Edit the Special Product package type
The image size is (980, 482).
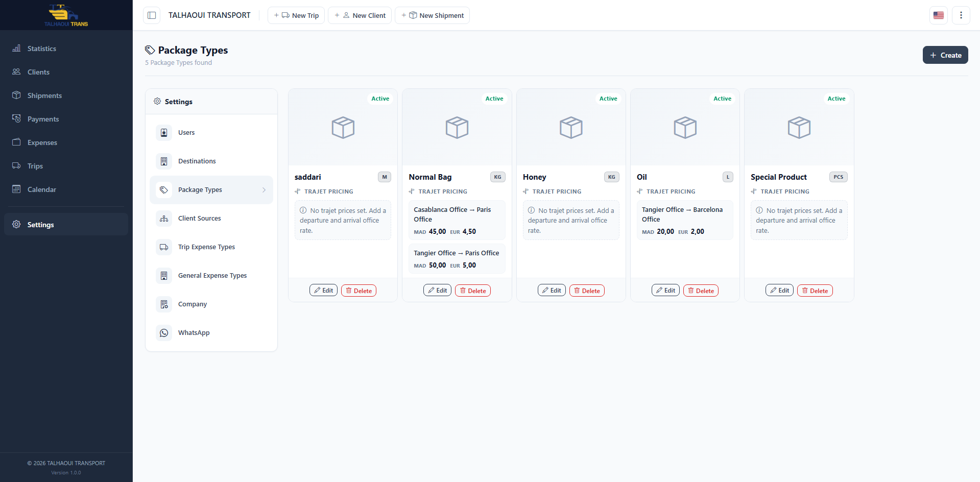click(x=779, y=291)
